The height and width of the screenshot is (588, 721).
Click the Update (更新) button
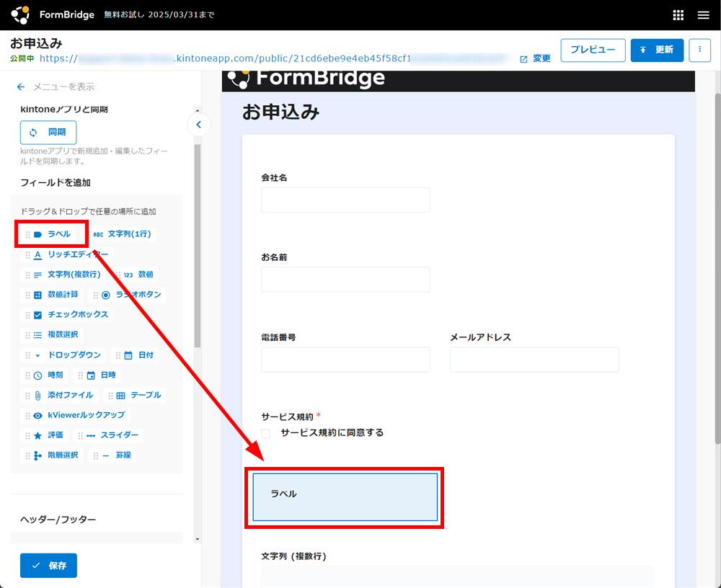coord(657,50)
